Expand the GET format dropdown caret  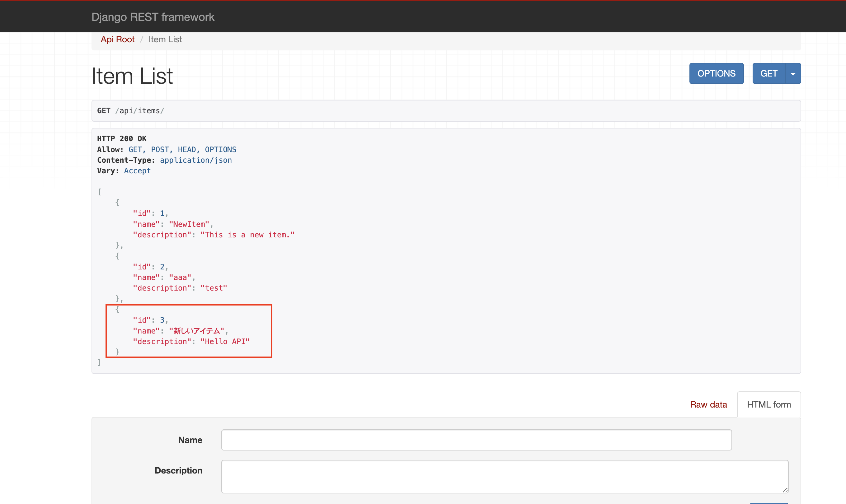[793, 74]
